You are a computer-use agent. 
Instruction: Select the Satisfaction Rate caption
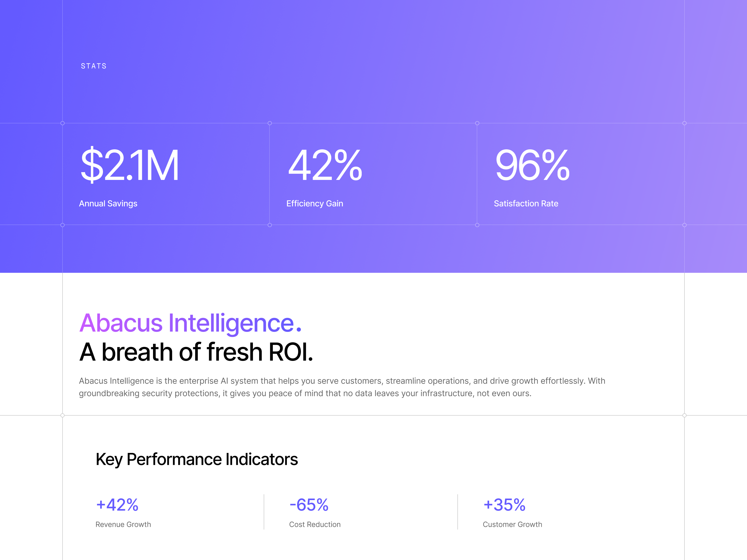(526, 204)
